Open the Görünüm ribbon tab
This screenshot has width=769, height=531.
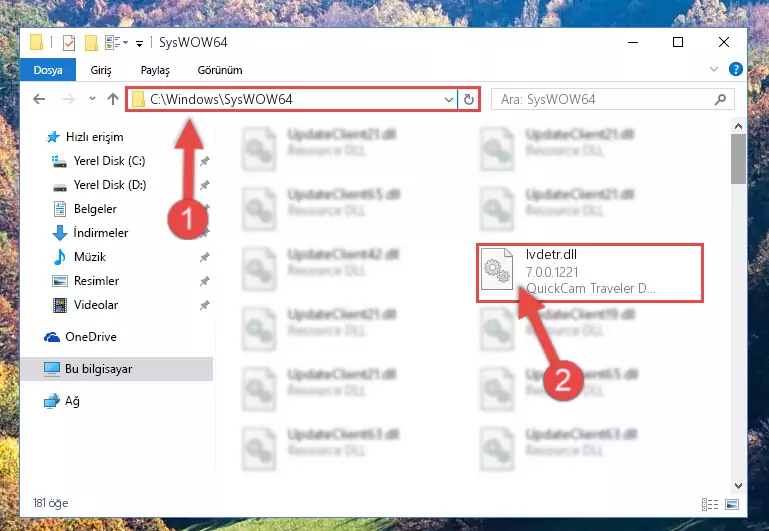pyautogui.click(x=220, y=70)
